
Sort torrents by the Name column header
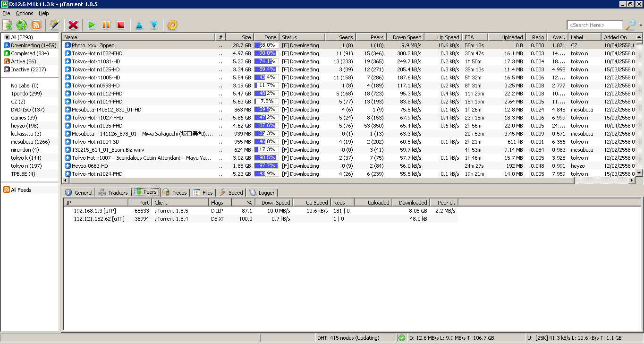[139, 37]
